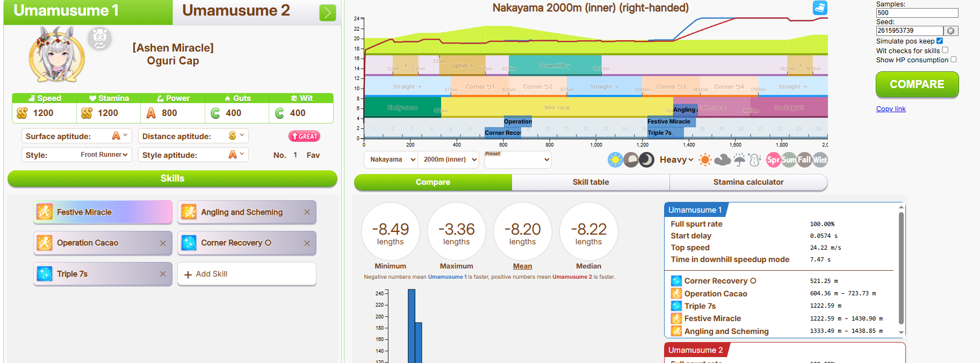Open the 2000m (inner) distance dropdown
The width and height of the screenshot is (980, 363).
pos(449,159)
